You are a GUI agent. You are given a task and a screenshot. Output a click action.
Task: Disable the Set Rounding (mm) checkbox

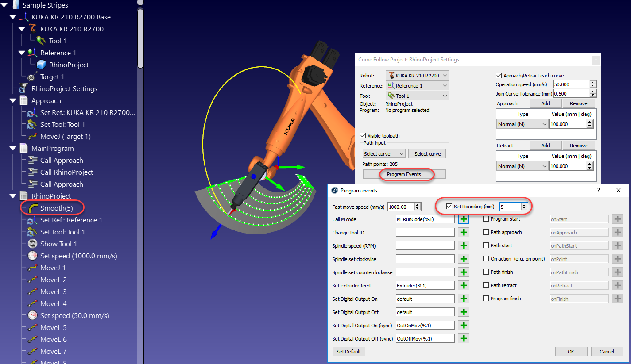pos(449,207)
